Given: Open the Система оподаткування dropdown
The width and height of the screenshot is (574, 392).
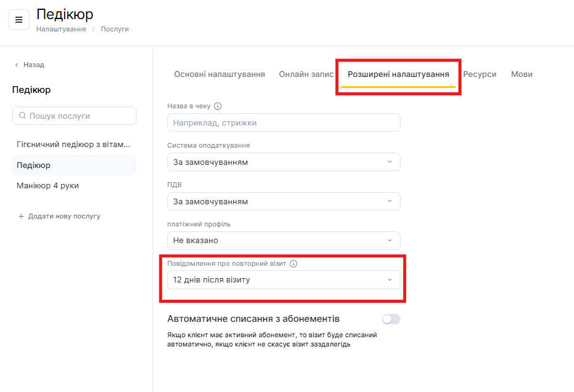Looking at the screenshot, I should 284,162.
